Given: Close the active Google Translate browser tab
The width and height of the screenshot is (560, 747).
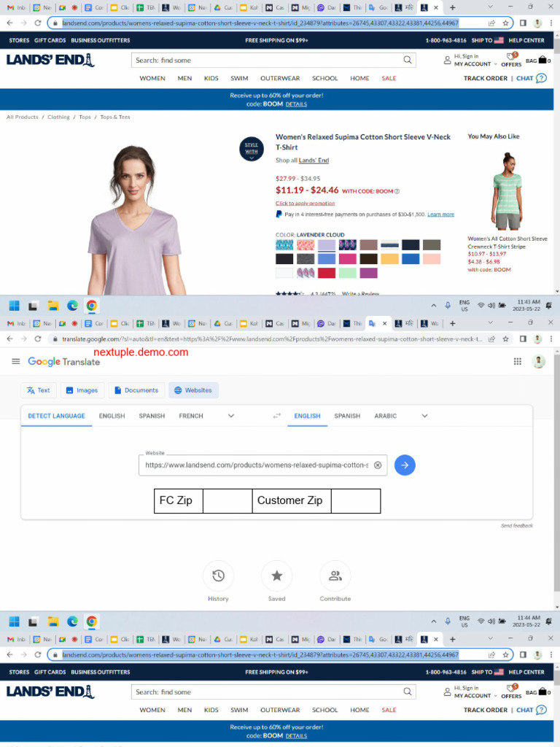Looking at the screenshot, I should tap(385, 323).
